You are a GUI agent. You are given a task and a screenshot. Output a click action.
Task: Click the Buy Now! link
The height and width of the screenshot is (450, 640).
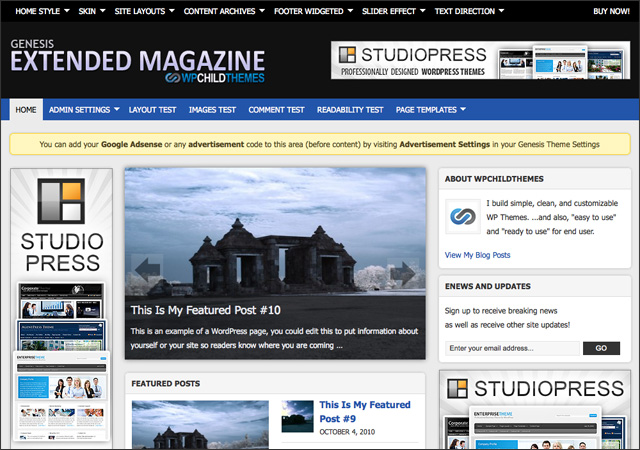tap(611, 11)
